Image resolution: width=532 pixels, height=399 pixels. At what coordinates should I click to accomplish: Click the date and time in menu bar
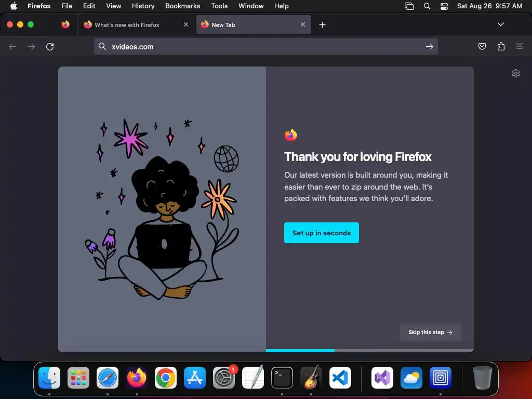pos(489,6)
